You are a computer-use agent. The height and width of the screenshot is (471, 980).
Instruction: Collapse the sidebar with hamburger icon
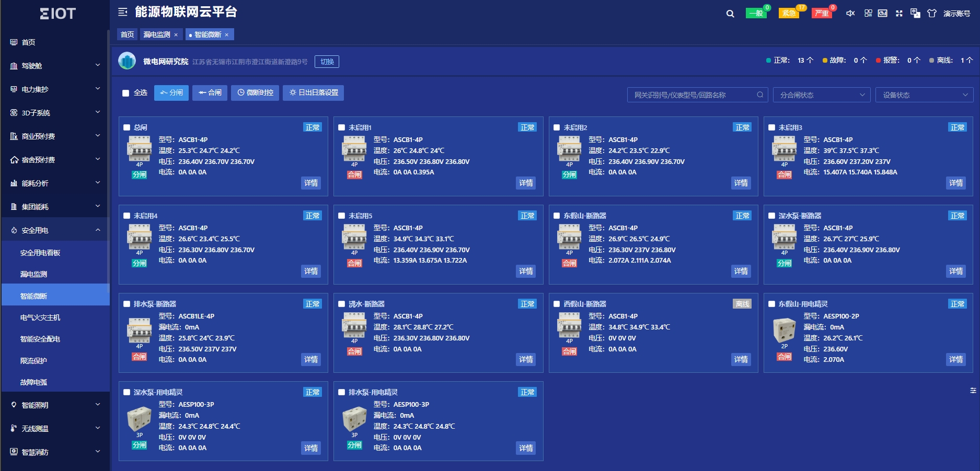tap(123, 12)
